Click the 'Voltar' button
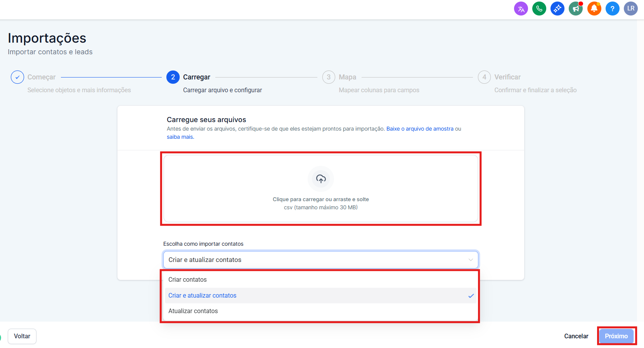 [22, 336]
